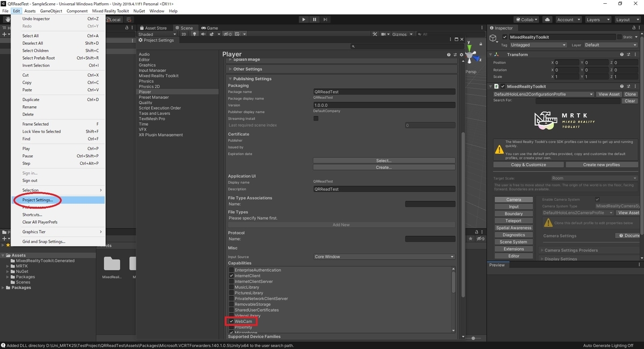Toggle the Enable Camera System checkbox
Screen dimensions: 644x349
(x=597, y=199)
